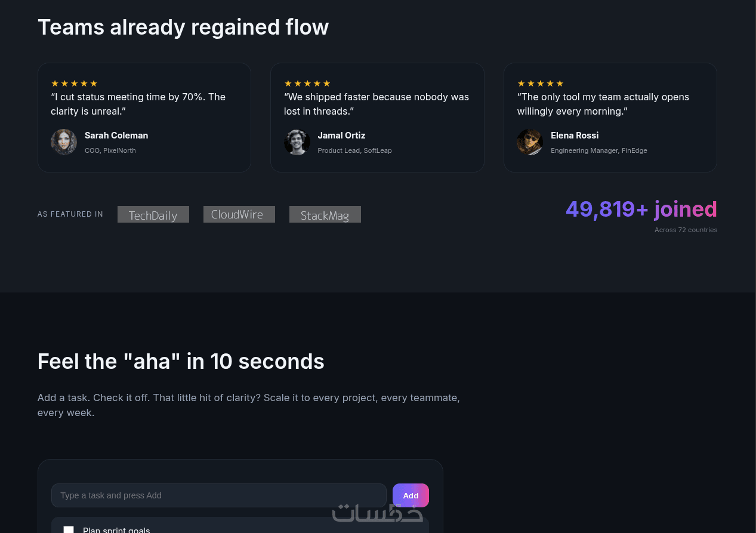Click the Jamal Ortiz name
The image size is (756, 533).
click(341, 135)
